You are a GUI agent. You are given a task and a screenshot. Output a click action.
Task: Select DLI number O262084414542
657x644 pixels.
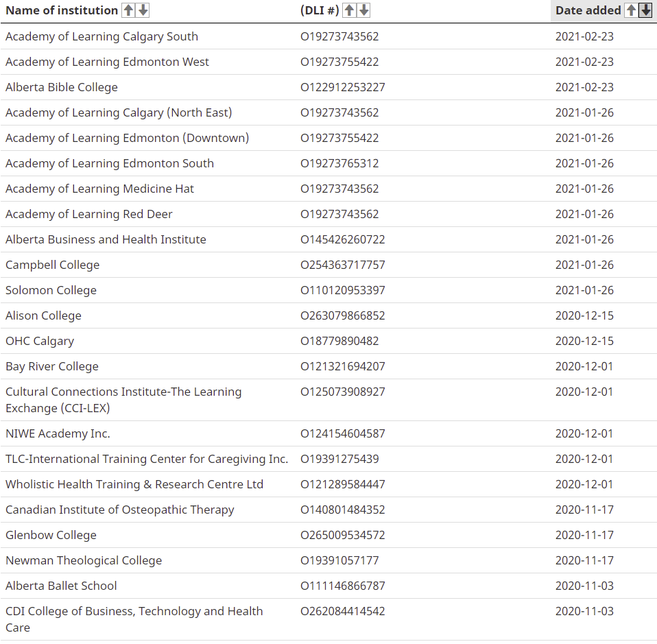pyautogui.click(x=342, y=611)
